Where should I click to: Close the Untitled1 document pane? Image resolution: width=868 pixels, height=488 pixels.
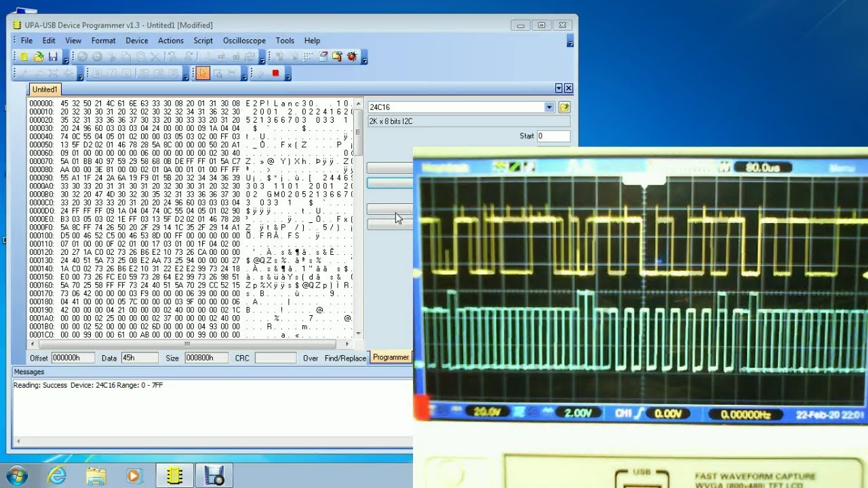(568, 88)
